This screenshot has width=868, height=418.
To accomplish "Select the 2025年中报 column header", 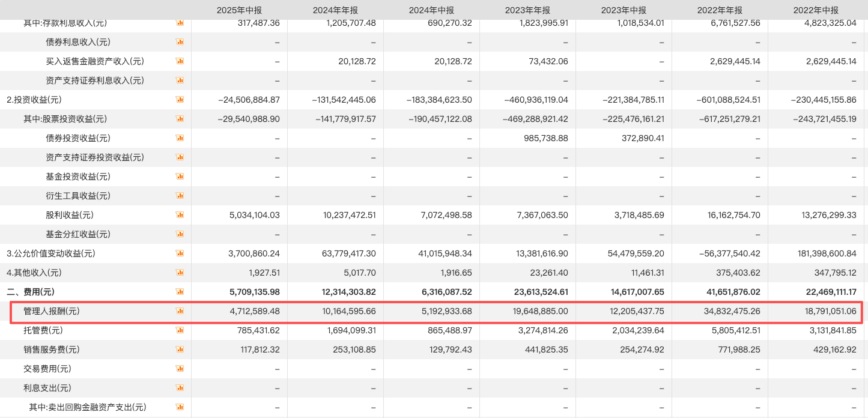I will (239, 10).
